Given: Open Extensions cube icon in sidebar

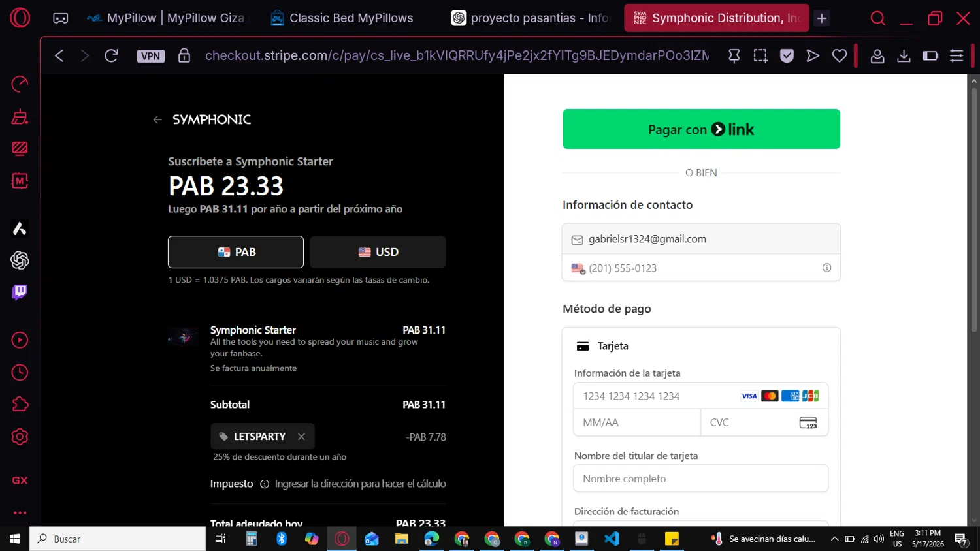Looking at the screenshot, I should [x=20, y=404].
